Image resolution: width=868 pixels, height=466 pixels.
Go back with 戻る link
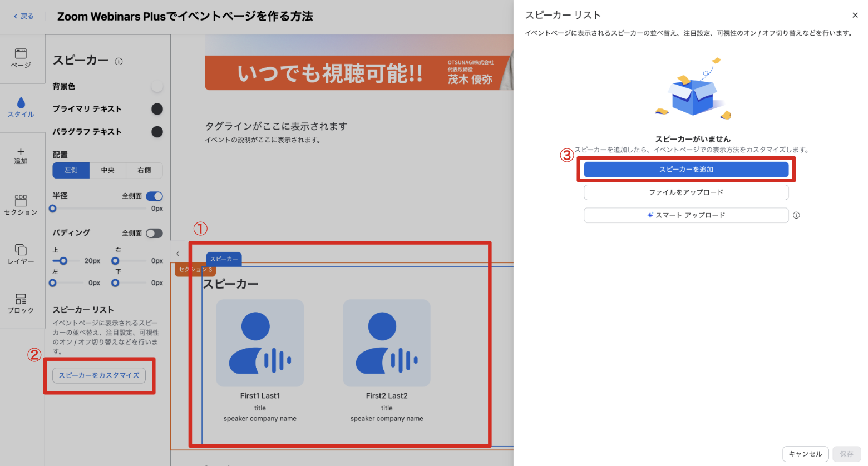pyautogui.click(x=23, y=16)
